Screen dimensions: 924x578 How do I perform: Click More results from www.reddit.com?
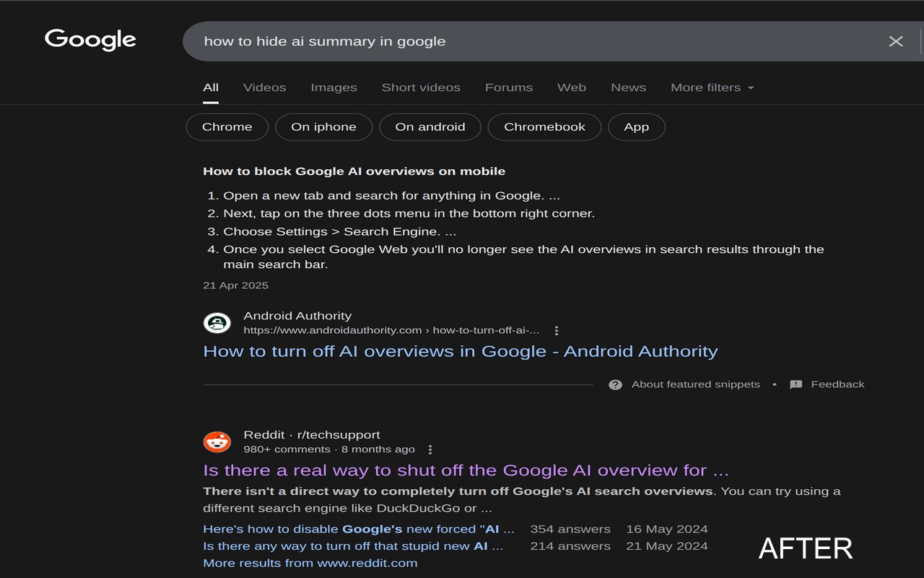(310, 564)
